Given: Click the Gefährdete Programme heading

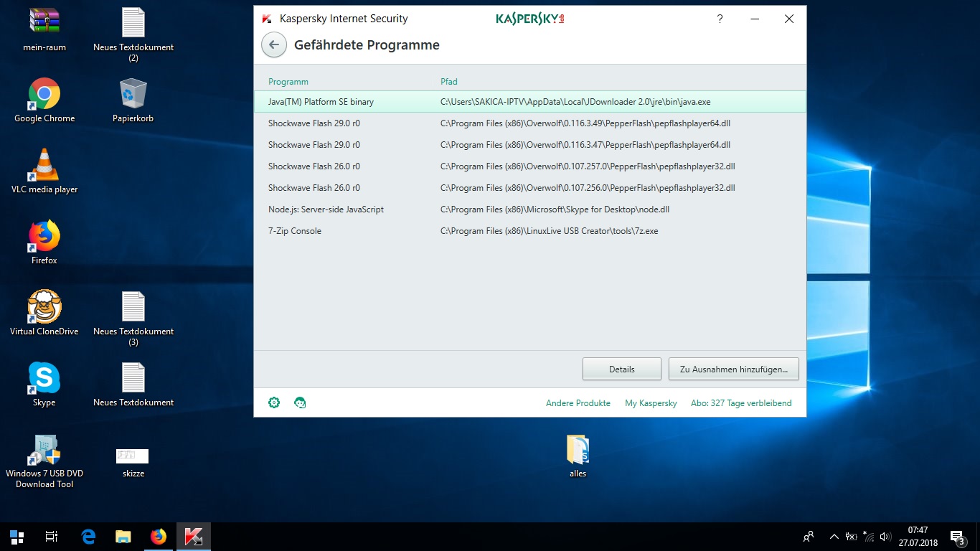Looking at the screenshot, I should click(x=367, y=45).
